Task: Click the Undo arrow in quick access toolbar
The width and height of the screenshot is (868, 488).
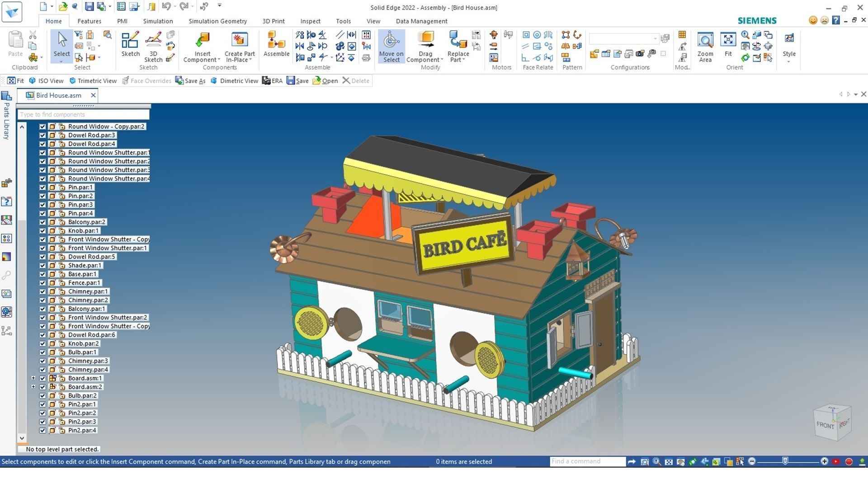Action: pos(166,6)
